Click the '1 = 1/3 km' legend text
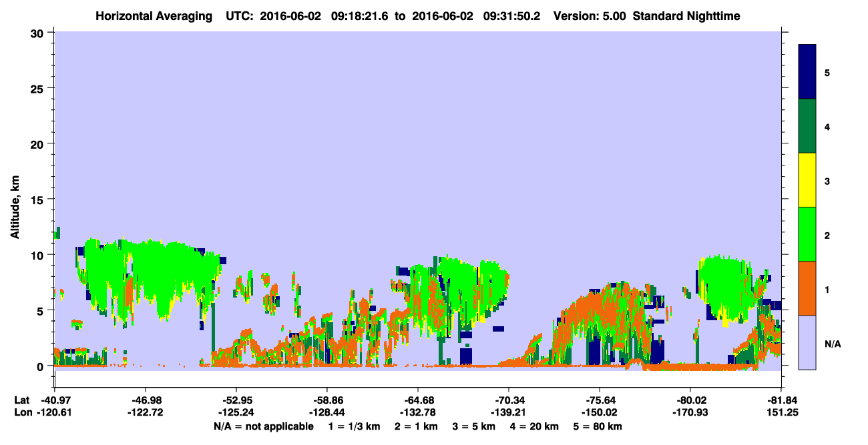The height and width of the screenshot is (445, 868). pyautogui.click(x=355, y=426)
